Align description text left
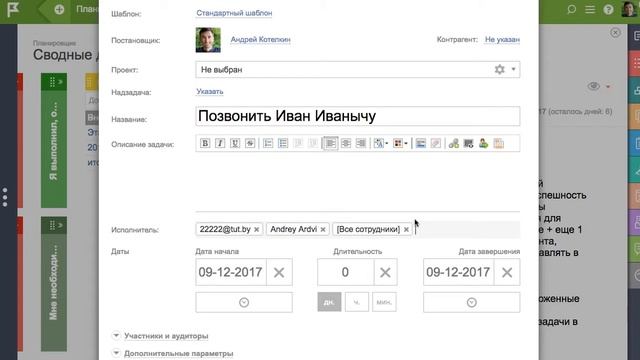Viewport: 640px width, 360px height. tap(331, 143)
